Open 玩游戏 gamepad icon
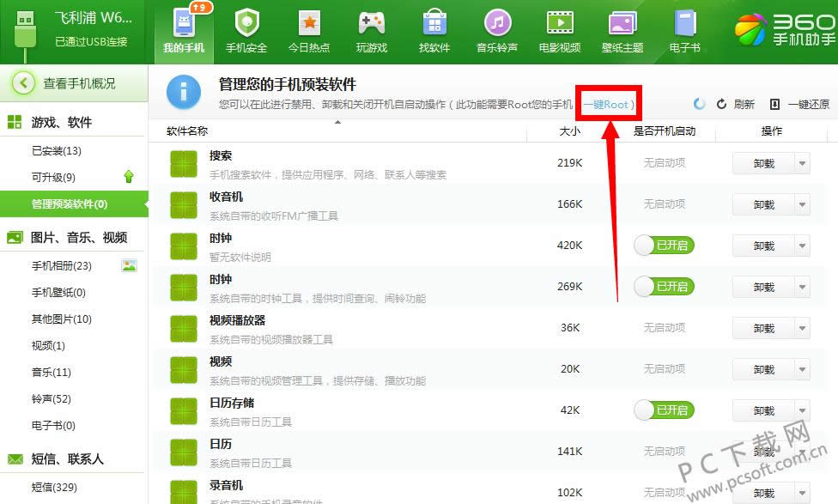Screen dimensions: 838x504 [372, 23]
